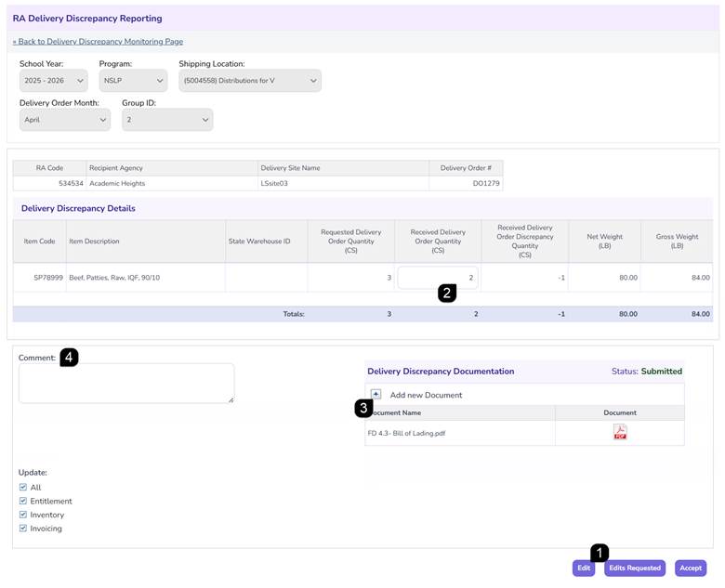Open the Delivery Order Month dropdown
The width and height of the screenshot is (725, 588).
click(x=65, y=120)
